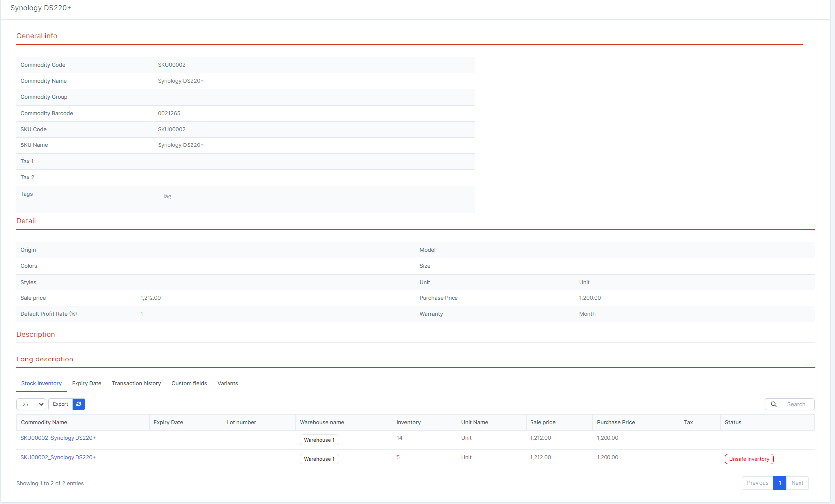Sort table by Inventory column

pos(408,422)
